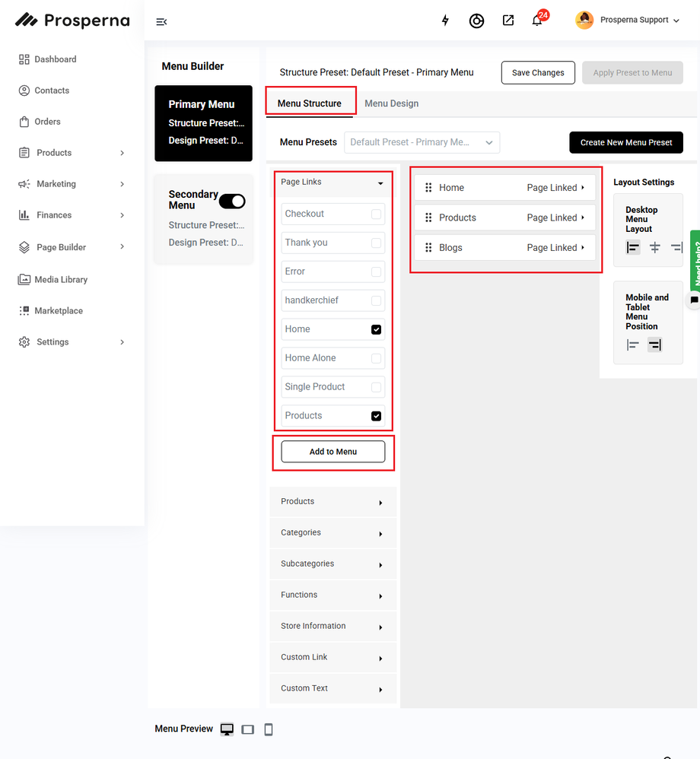Collapse the sidebar using the hamburger collapse icon
The image size is (700, 759).
tap(161, 22)
